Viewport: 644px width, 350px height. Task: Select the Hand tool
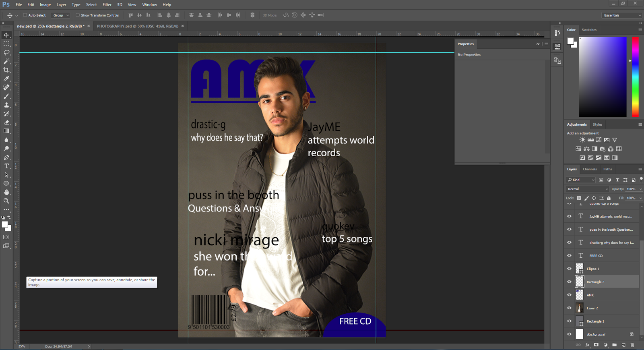point(6,192)
